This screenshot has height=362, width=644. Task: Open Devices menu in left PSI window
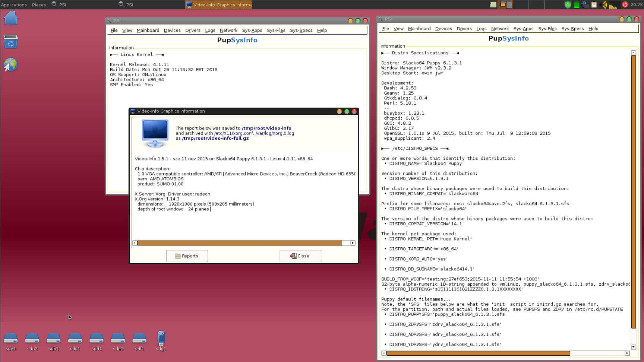click(172, 30)
